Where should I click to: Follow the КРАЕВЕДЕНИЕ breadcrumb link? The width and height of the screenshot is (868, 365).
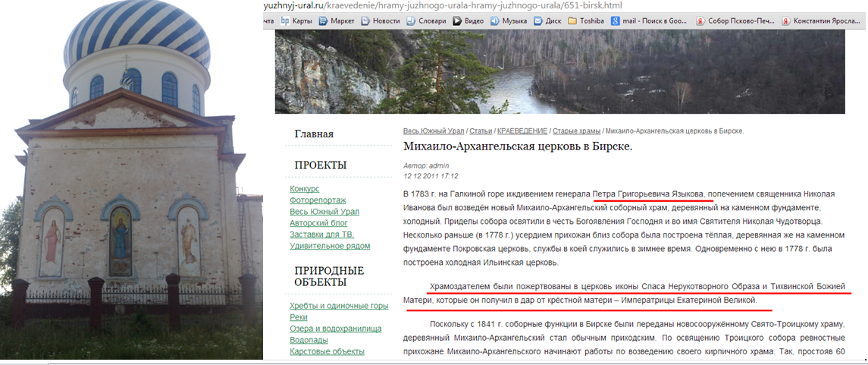pos(521,131)
